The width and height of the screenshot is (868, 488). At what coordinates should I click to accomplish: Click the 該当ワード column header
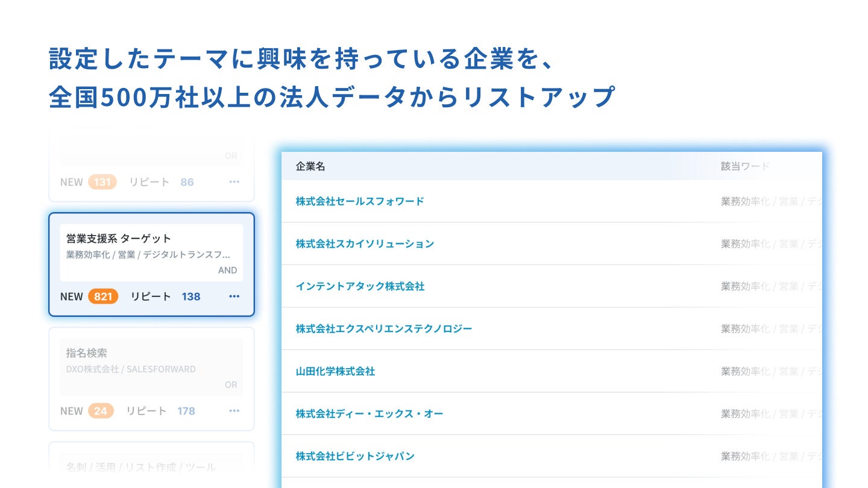(746, 166)
